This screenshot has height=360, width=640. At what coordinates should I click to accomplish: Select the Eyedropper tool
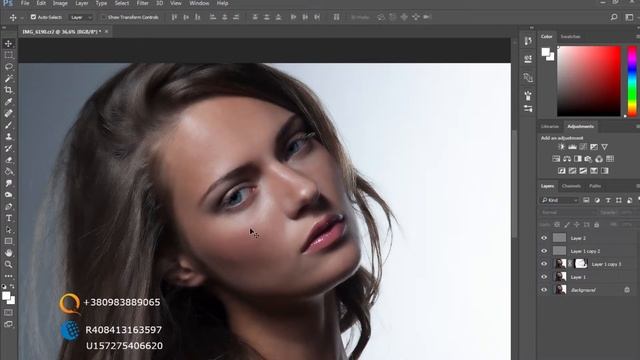[x=8, y=102]
